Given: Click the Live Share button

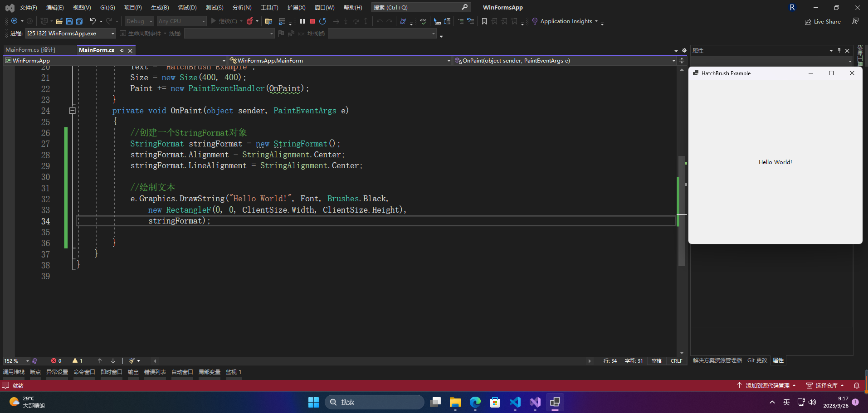Looking at the screenshot, I should (x=823, y=21).
